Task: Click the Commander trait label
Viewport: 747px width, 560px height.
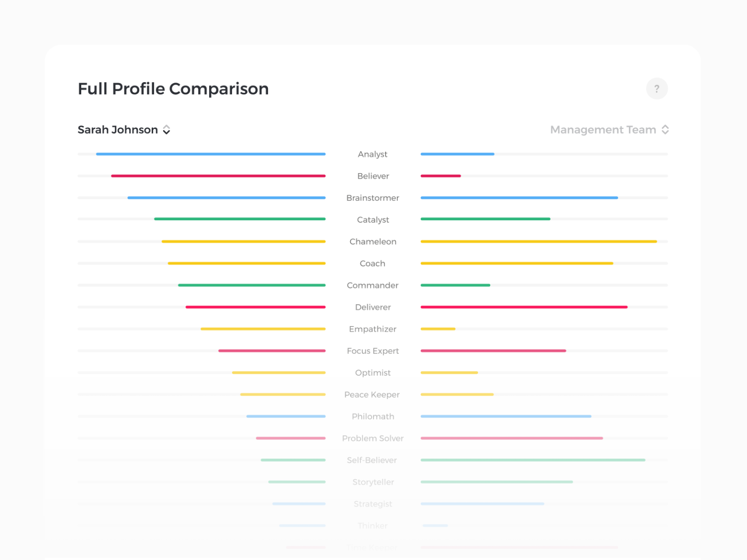Action: coord(373,285)
